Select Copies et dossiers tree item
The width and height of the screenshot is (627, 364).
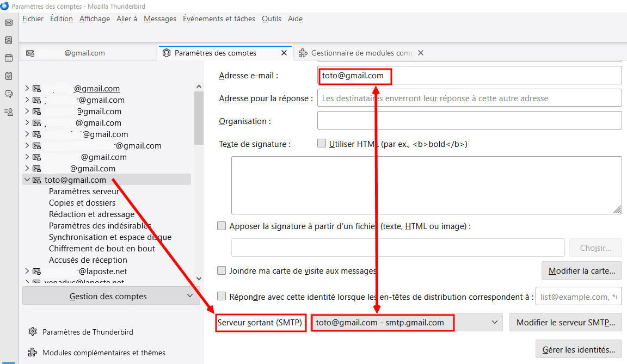click(x=82, y=203)
